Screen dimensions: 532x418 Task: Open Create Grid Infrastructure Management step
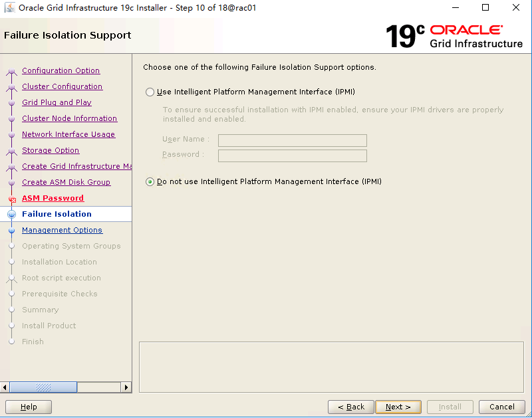click(x=77, y=166)
